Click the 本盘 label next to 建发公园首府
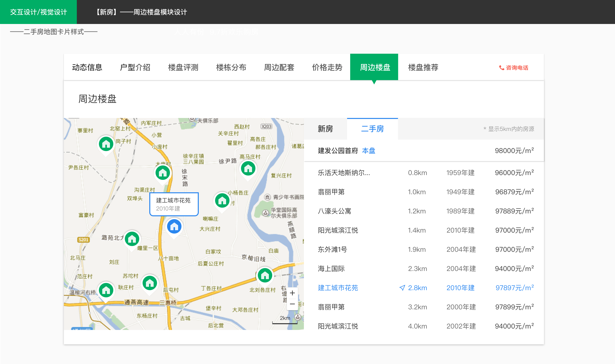615x364 pixels. coord(369,151)
